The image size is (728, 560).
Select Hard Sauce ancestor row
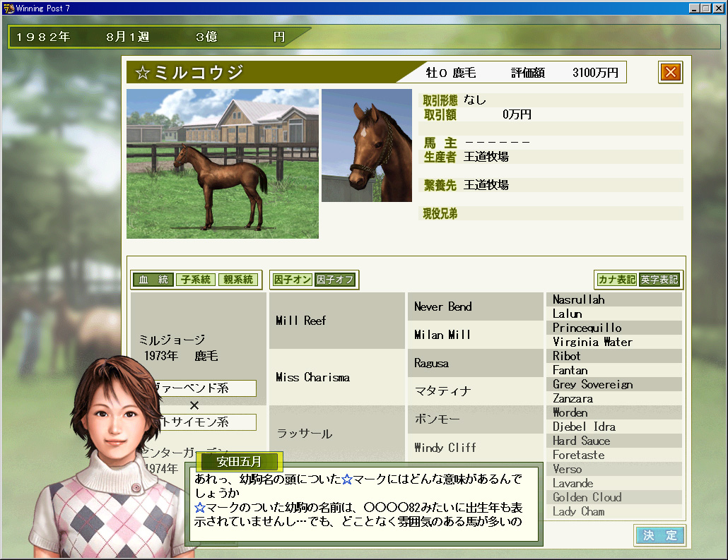point(614,441)
